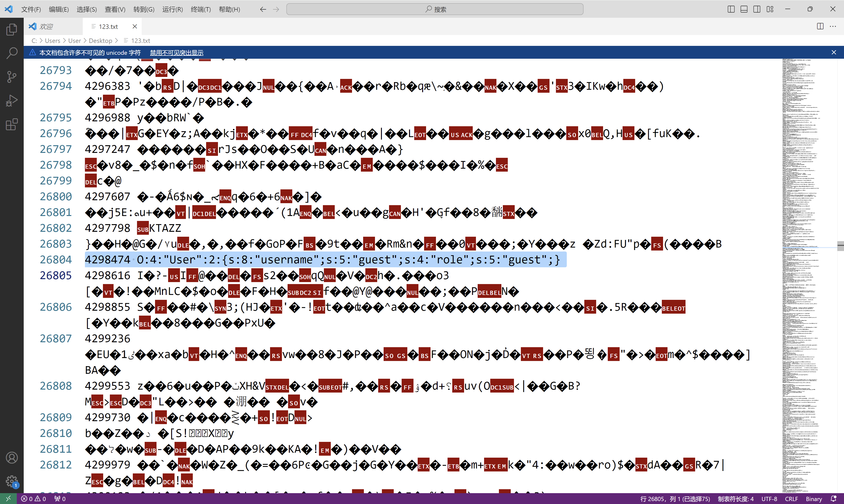844x504 pixels.
Task: Expand the Desktop breadcrumb folder
Action: tap(100, 41)
